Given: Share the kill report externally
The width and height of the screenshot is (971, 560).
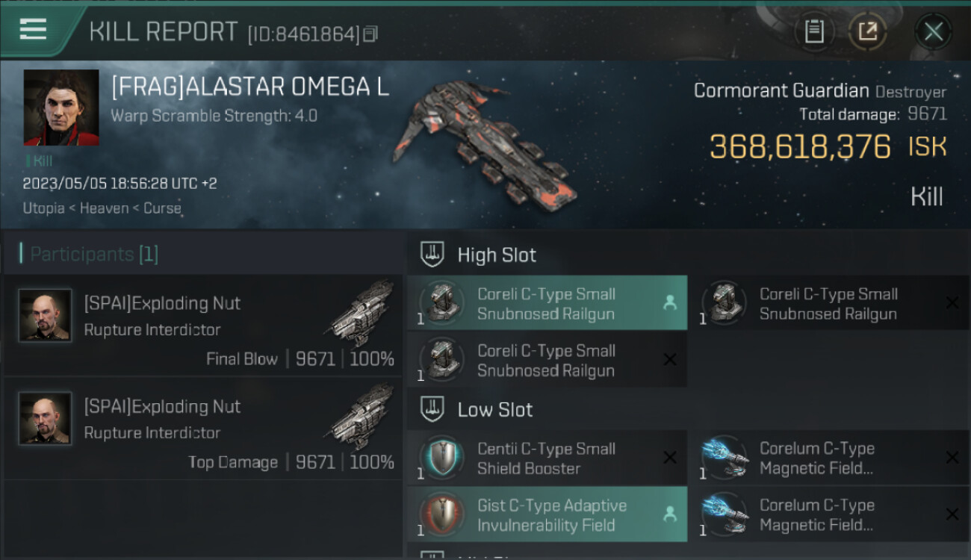Looking at the screenshot, I should 867,31.
